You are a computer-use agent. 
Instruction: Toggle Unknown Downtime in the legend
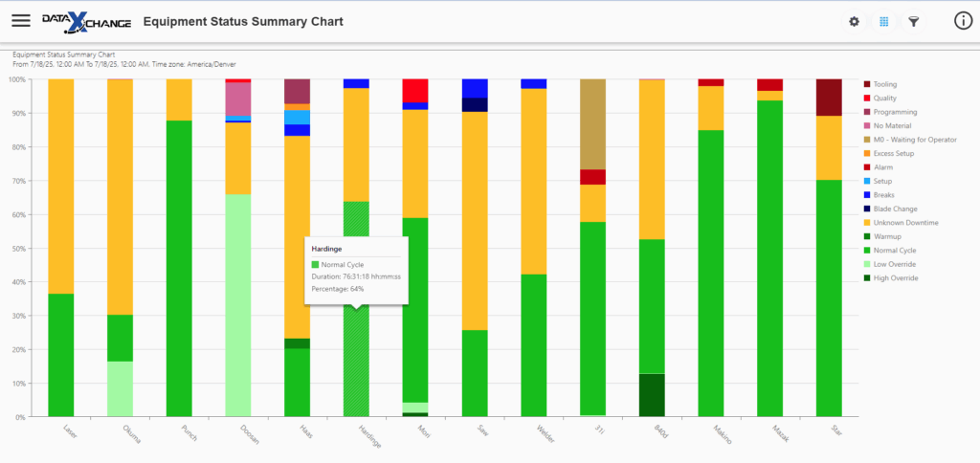904,223
